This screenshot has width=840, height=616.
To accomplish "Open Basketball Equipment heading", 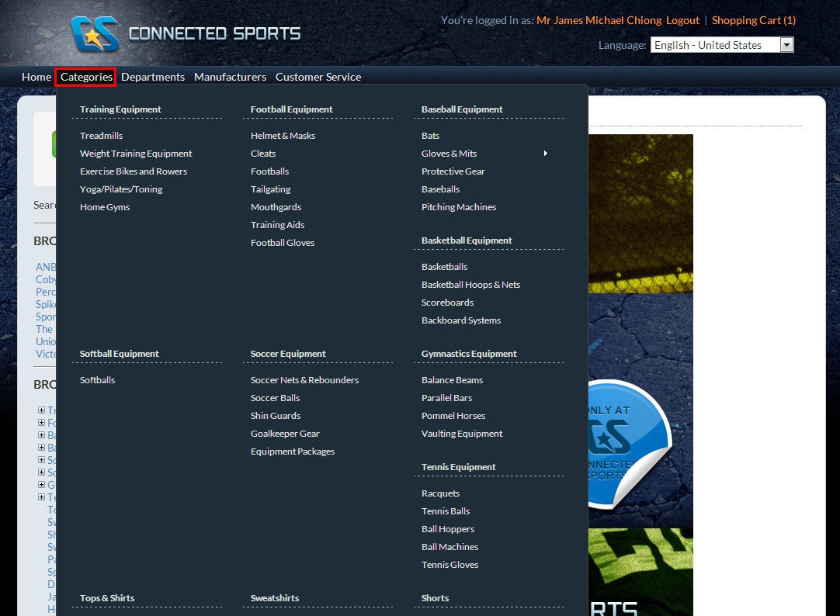I will 467,241.
